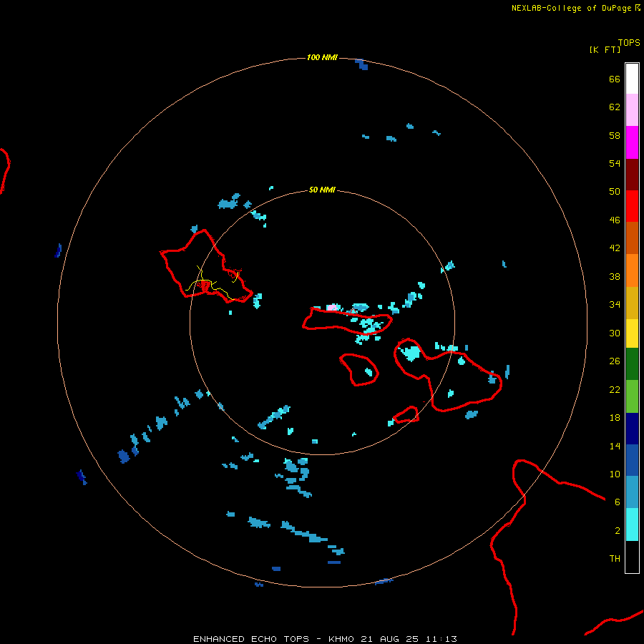Viewport: 644px width, 644px height.
Task: Click the "ENHANCED ECHO TOPS" product title
Action: [251, 639]
